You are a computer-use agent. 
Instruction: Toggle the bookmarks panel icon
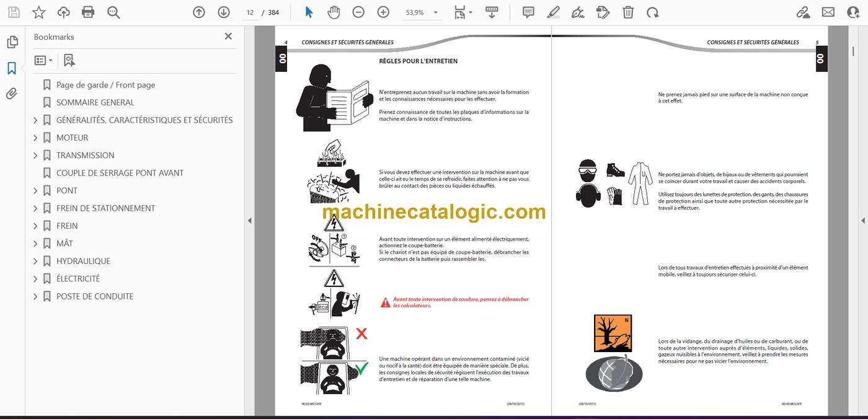pos(12,68)
